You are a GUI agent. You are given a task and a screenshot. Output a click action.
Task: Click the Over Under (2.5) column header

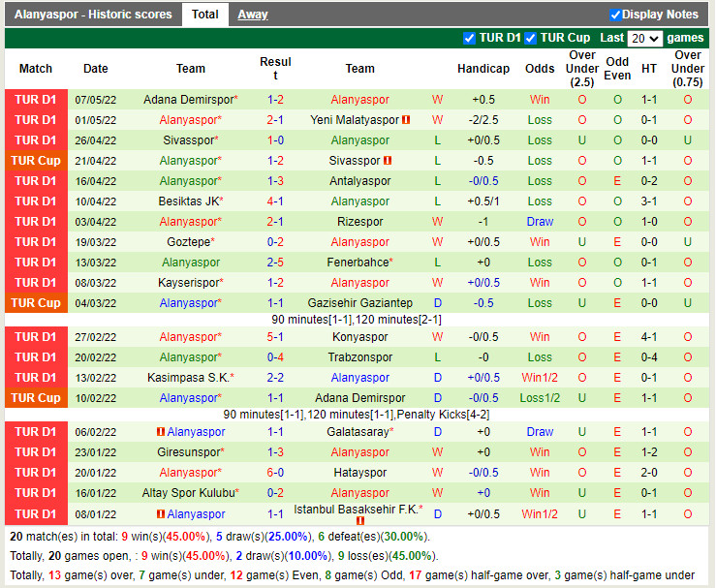tap(581, 69)
